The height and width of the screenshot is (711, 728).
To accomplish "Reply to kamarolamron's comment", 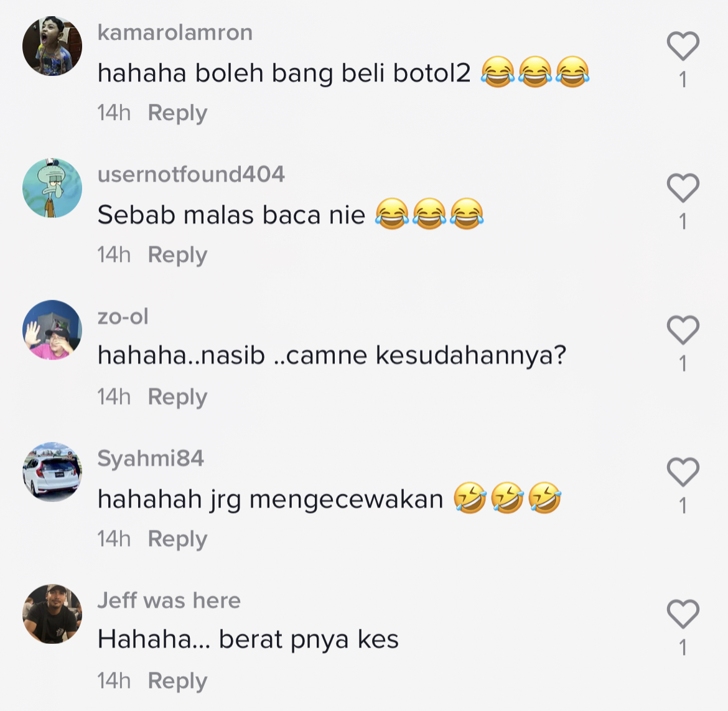I will 177,113.
